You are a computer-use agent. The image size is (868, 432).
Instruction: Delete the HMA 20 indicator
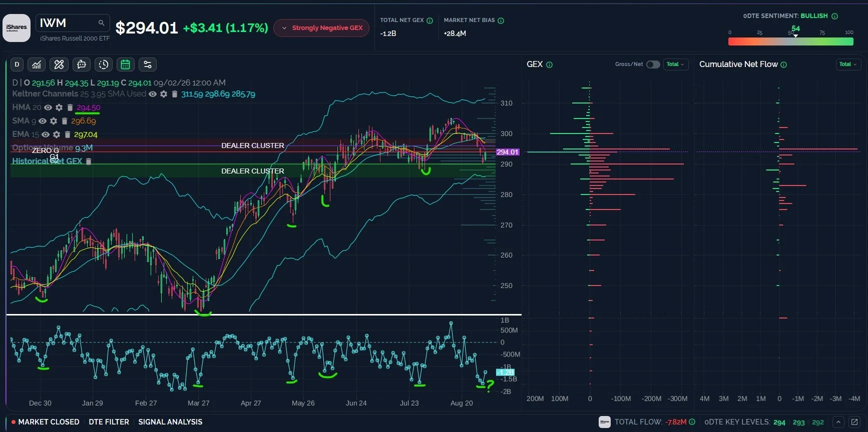[70, 107]
